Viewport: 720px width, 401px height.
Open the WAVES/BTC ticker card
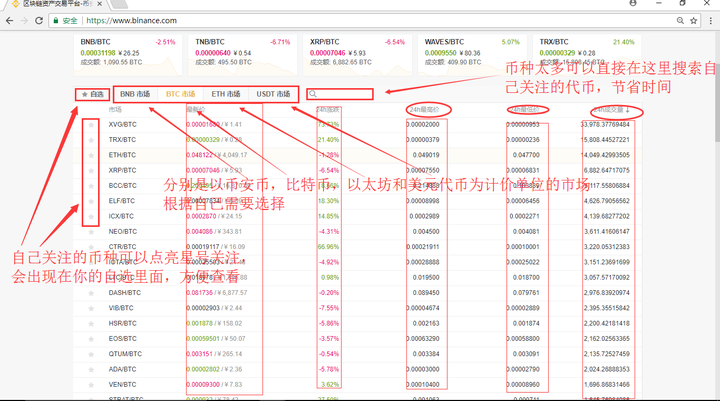(x=472, y=55)
